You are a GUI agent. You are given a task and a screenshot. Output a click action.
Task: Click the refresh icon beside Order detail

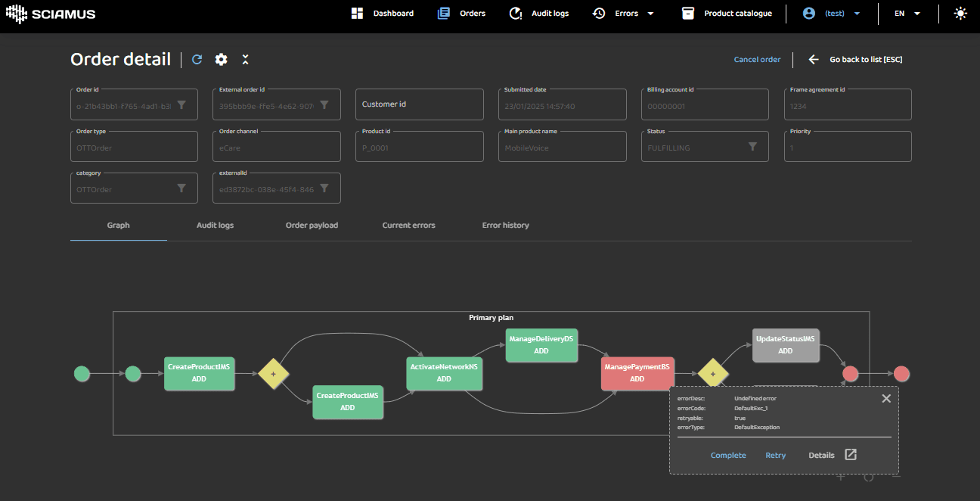tap(197, 60)
